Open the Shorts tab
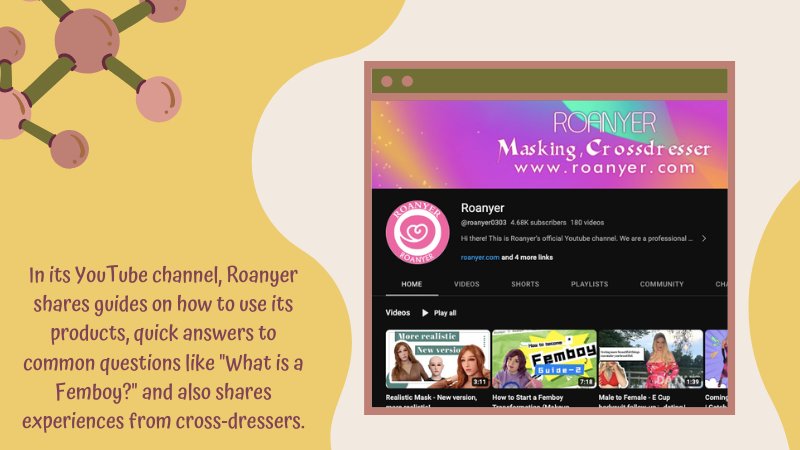This screenshot has height=450, width=800. 524,284
